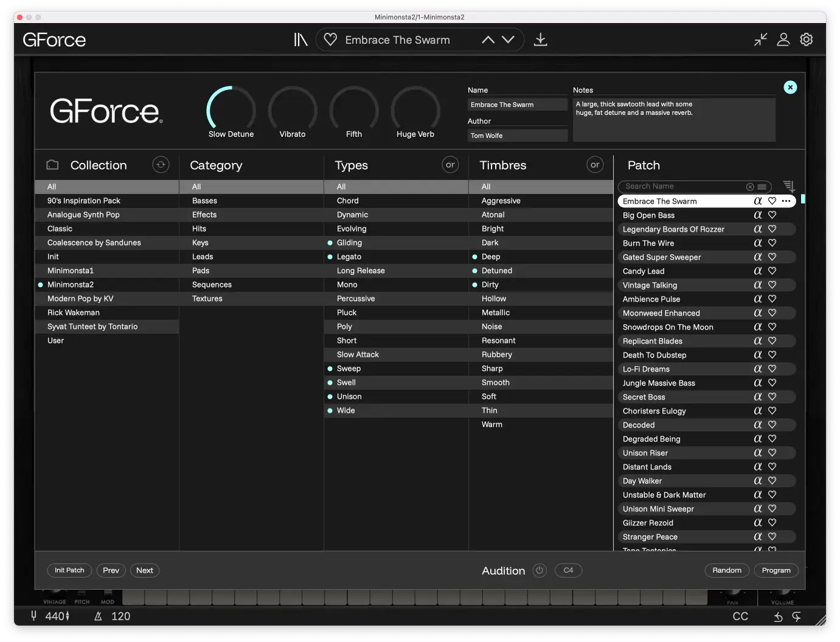Screen dimensions: 840x642
Task: Click the Search Name input field
Action: pos(684,187)
